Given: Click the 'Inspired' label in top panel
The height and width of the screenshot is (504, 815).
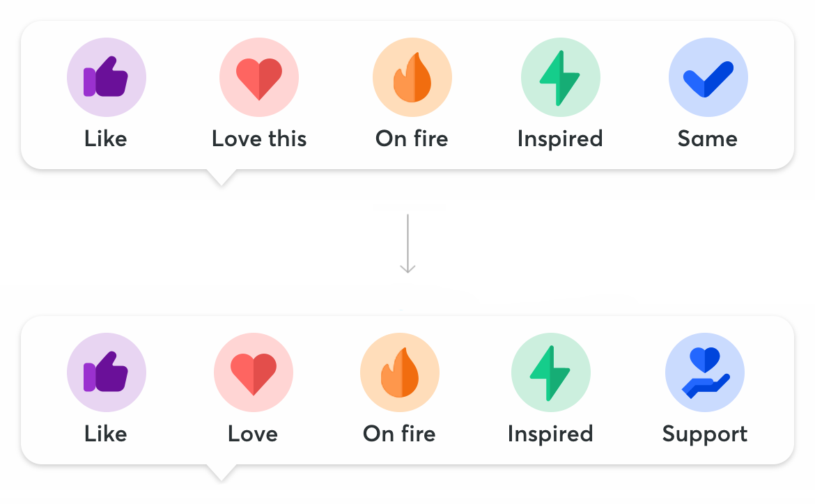Looking at the screenshot, I should 560,139.
